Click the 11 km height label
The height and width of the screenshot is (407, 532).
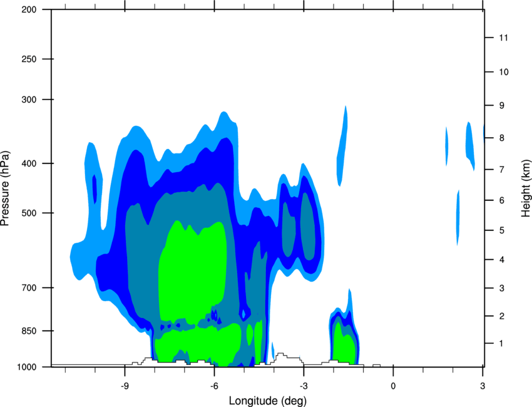pyautogui.click(x=503, y=38)
